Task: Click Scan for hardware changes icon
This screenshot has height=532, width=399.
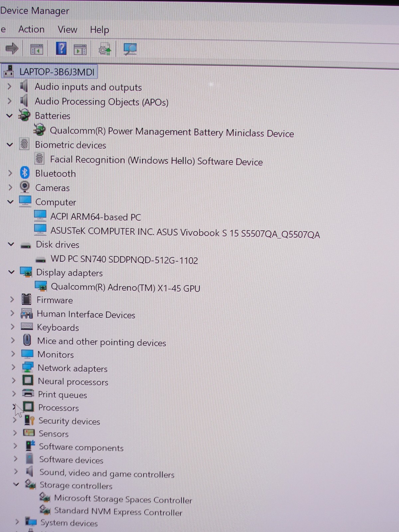Action: tap(130, 50)
